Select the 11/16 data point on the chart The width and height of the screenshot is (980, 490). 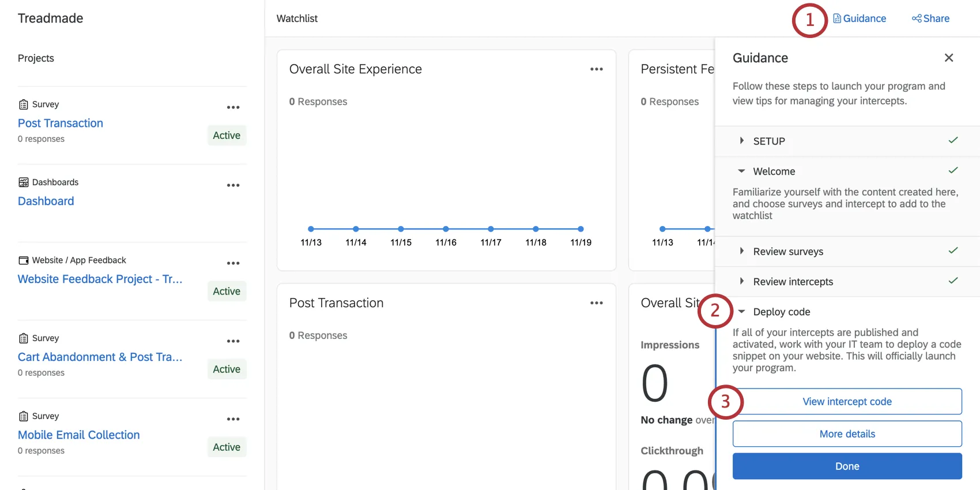coord(446,229)
